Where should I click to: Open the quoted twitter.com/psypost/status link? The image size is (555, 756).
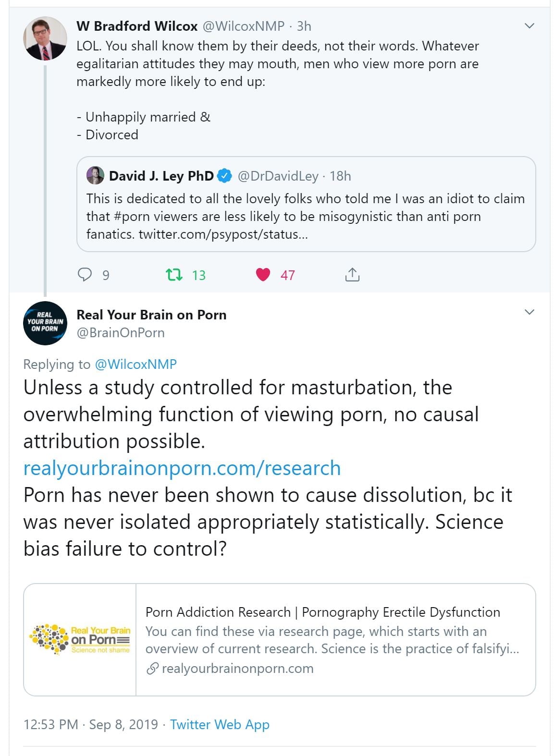(x=223, y=234)
